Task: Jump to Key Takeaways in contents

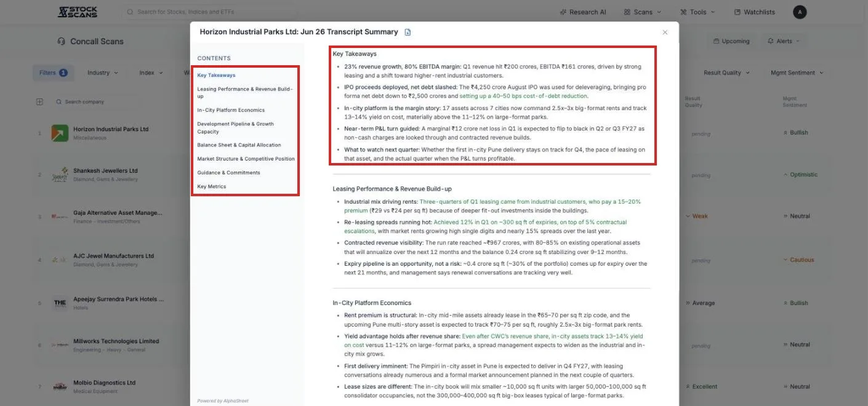Action: [216, 75]
